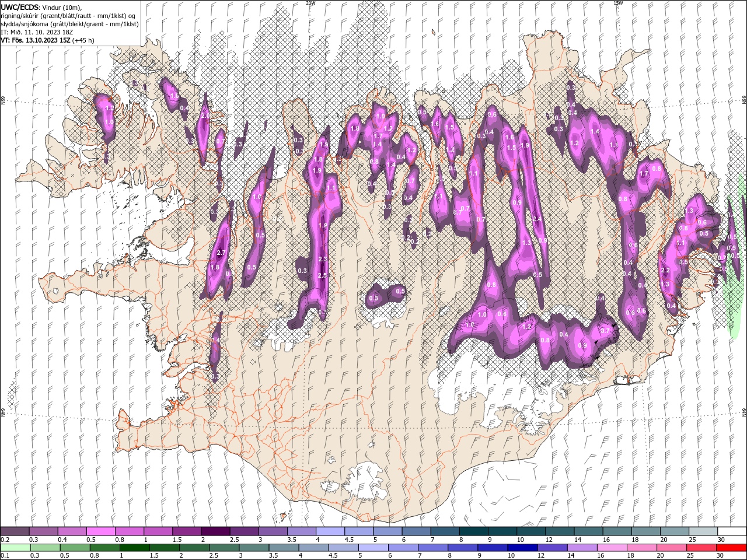Select snow legend swatch between 3 and 3.5

click(x=272, y=531)
